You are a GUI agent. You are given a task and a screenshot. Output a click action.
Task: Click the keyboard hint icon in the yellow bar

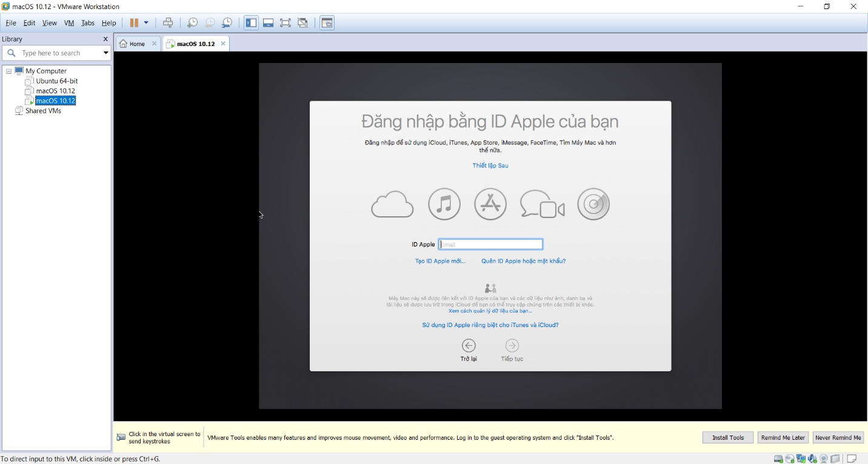coord(121,437)
